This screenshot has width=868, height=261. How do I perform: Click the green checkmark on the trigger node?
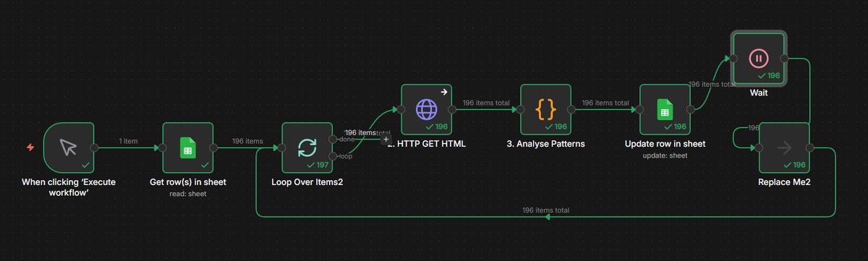85,165
